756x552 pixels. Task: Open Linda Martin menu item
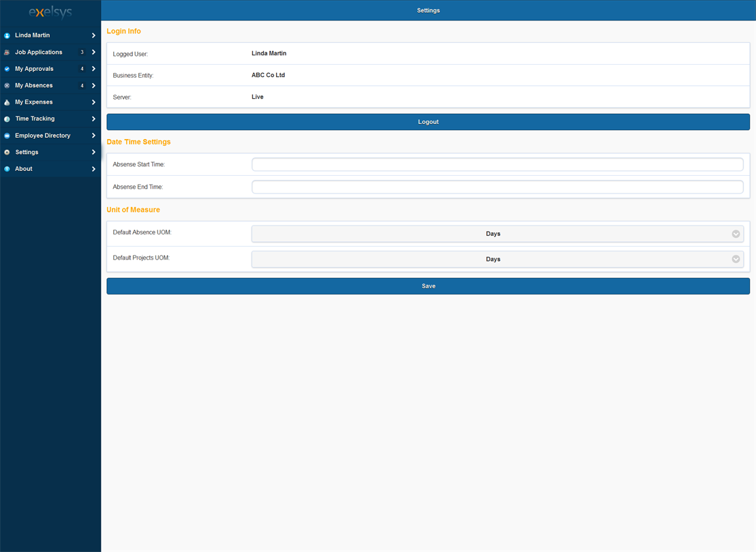tap(50, 35)
